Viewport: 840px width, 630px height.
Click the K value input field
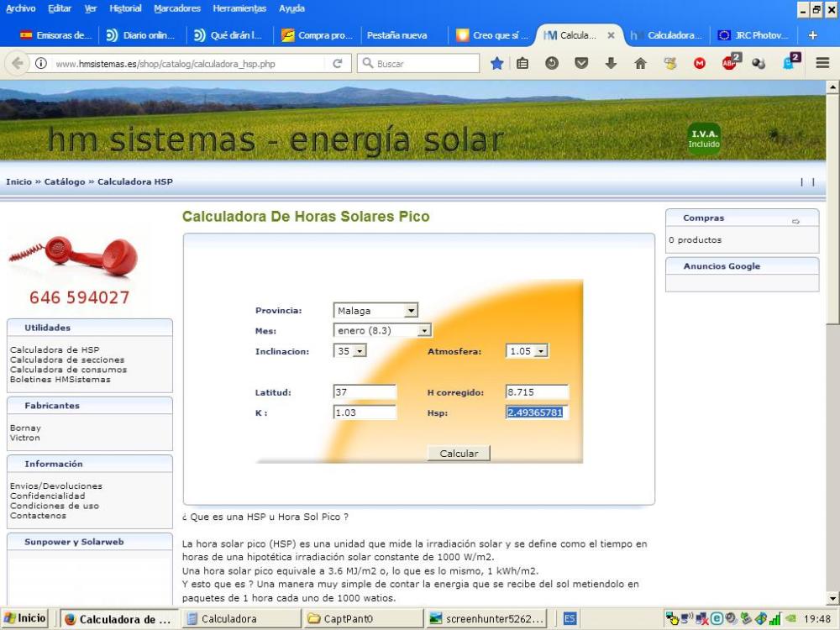point(365,412)
